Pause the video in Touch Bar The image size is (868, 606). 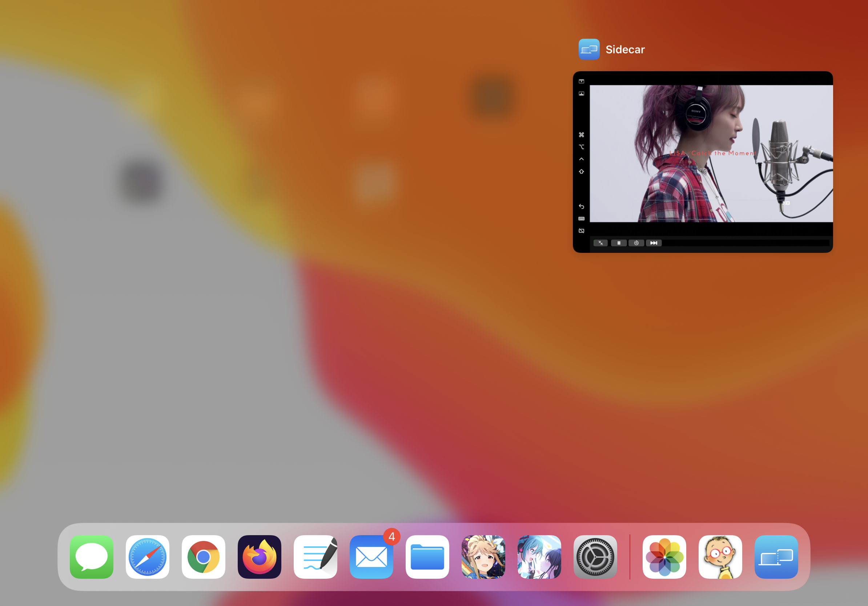click(x=619, y=243)
